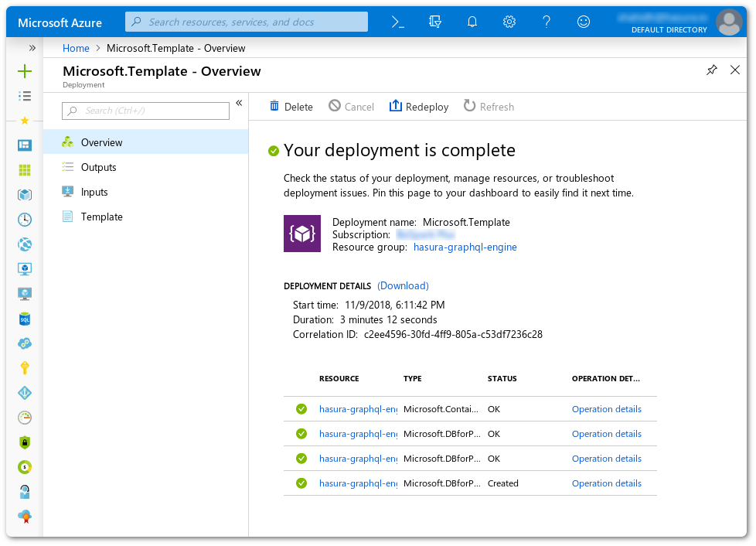Close the Microsoft.Template blade
Image resolution: width=756 pixels, height=546 pixels.
pos(735,70)
